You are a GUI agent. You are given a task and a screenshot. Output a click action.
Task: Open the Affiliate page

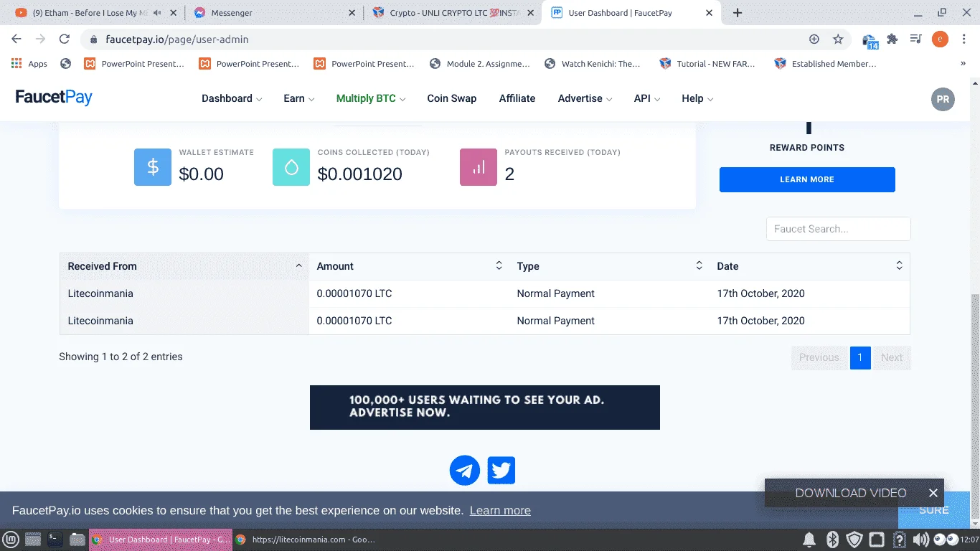click(x=517, y=98)
